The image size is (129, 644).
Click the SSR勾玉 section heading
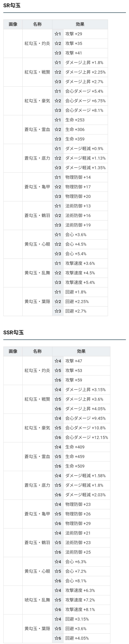point(13,332)
